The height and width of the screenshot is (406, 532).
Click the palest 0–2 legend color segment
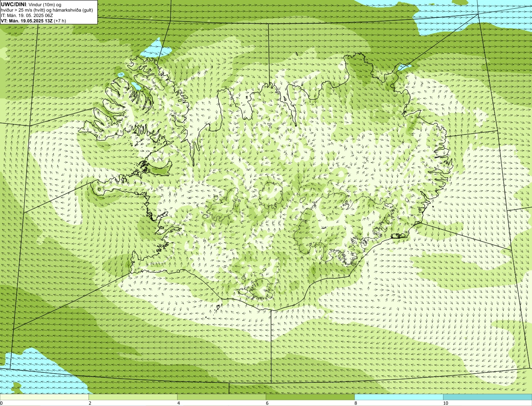pyautogui.click(x=44, y=397)
